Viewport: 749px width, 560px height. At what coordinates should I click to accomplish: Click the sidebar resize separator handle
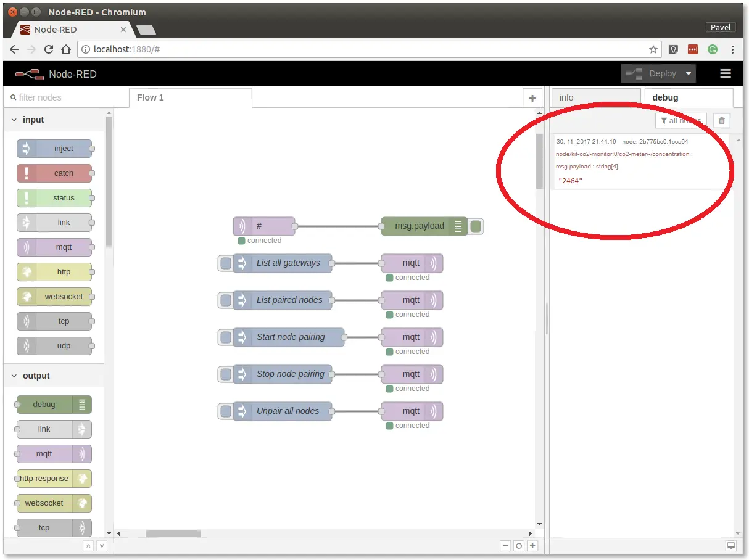(547, 318)
